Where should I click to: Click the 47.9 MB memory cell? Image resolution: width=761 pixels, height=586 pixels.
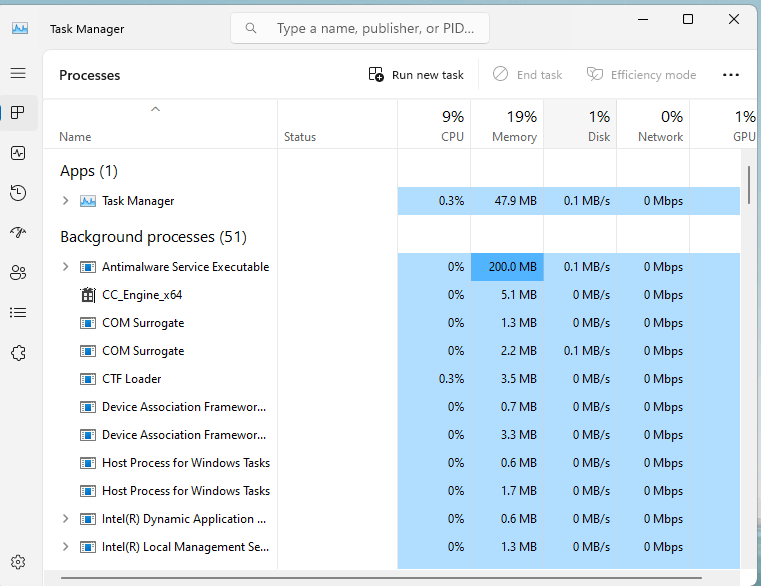pyautogui.click(x=507, y=201)
